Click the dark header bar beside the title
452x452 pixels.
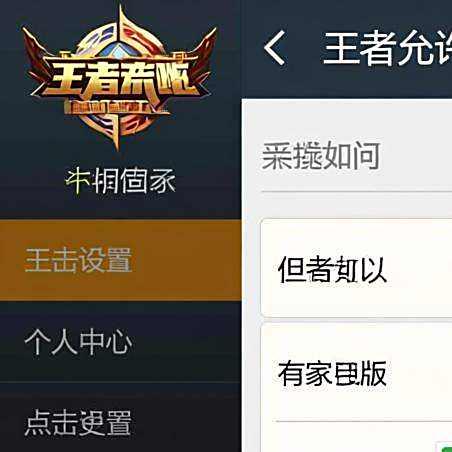pyautogui.click(x=347, y=49)
